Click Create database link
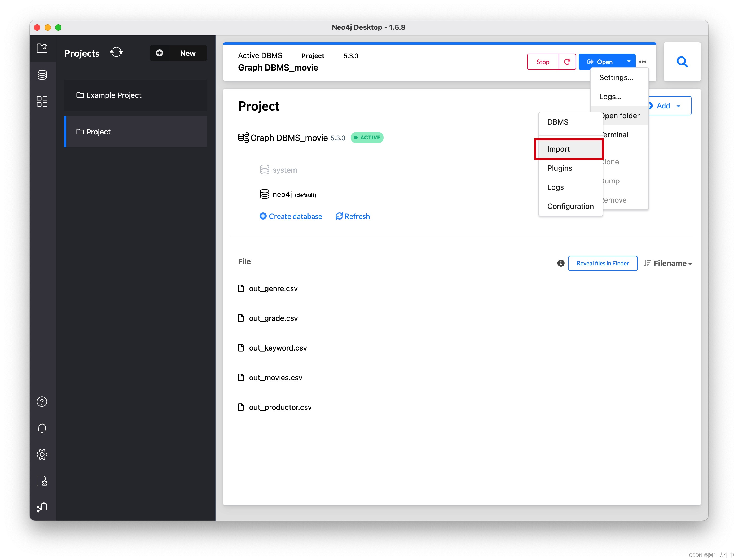Image resolution: width=738 pixels, height=560 pixels. [291, 216]
